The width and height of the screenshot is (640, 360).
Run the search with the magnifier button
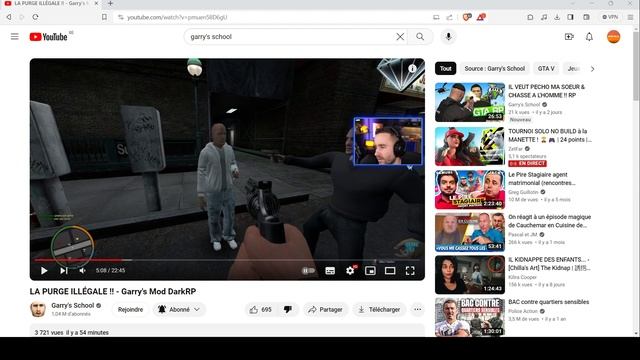(420, 37)
